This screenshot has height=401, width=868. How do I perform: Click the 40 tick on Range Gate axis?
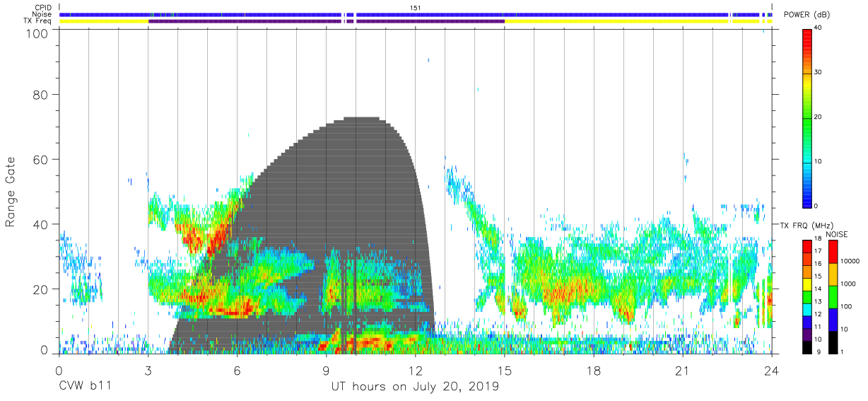(42, 224)
